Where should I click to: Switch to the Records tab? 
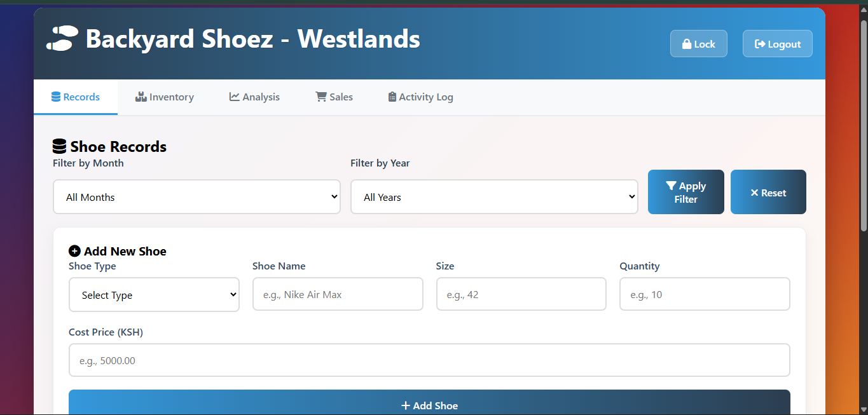point(76,97)
